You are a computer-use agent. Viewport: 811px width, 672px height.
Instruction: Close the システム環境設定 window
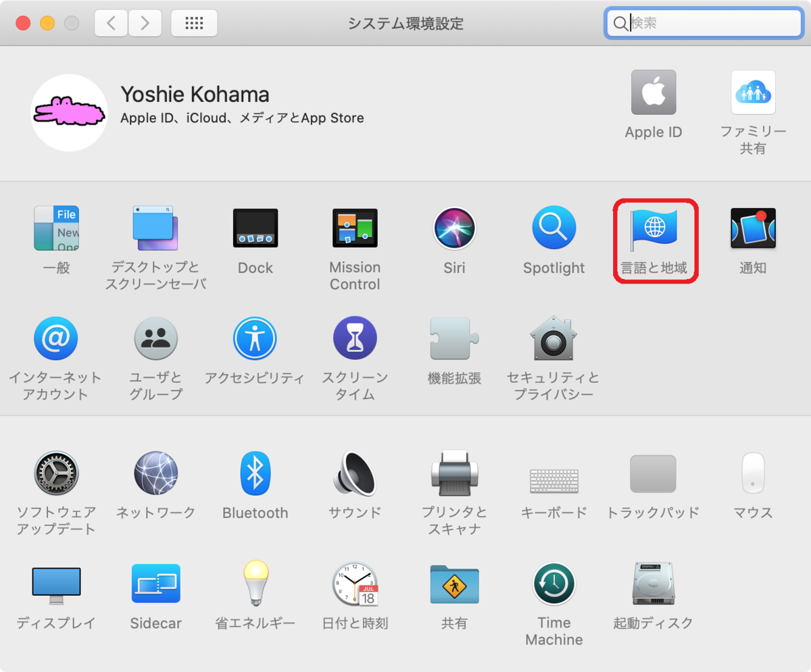[x=23, y=23]
